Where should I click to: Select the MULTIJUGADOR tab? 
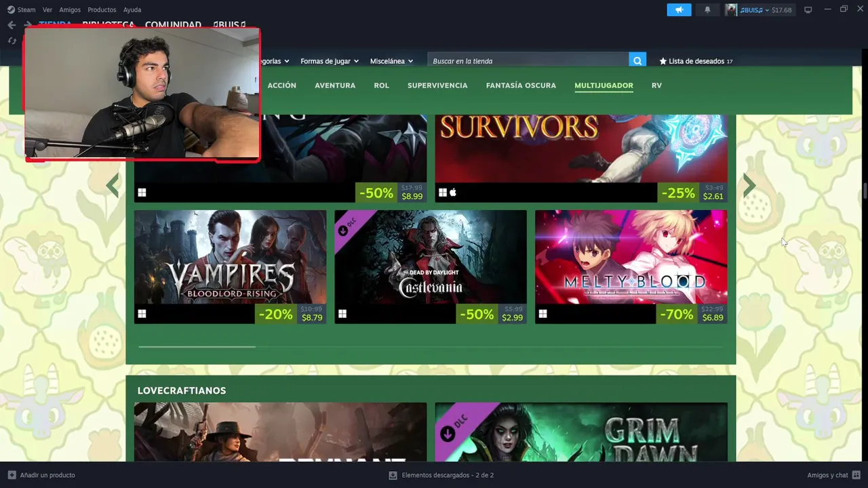604,85
